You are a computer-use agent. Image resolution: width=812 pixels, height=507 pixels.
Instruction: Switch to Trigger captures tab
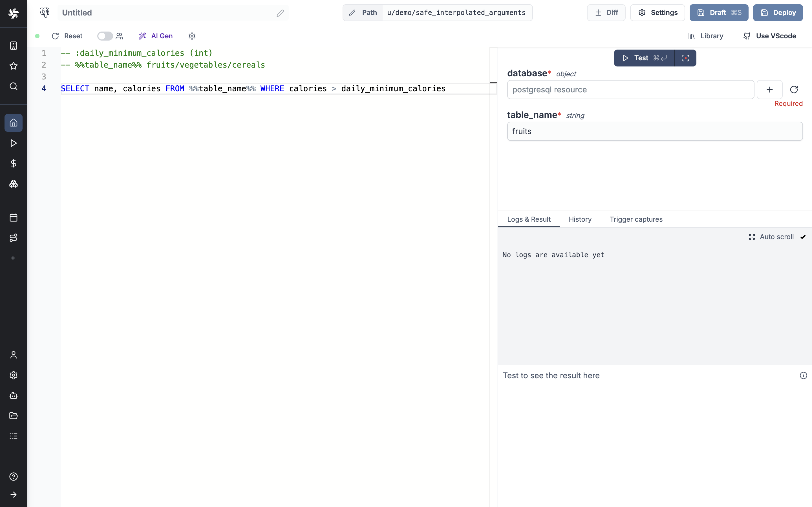[636, 219]
